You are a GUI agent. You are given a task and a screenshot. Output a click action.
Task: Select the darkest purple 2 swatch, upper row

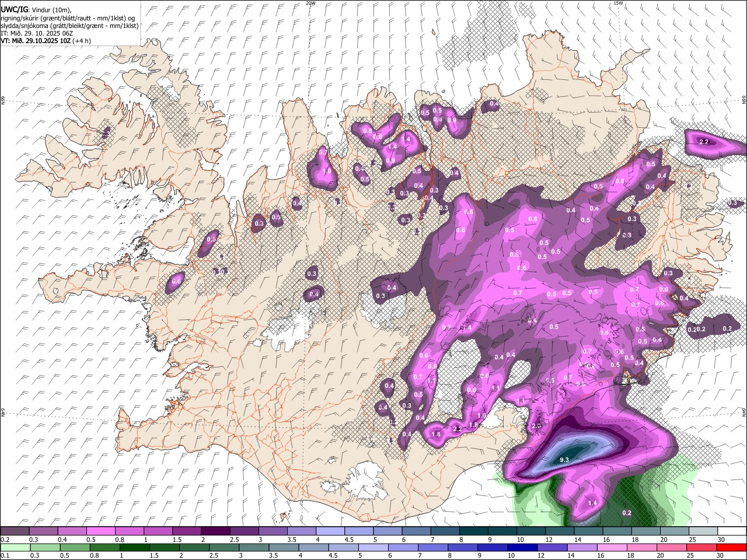click(215, 531)
